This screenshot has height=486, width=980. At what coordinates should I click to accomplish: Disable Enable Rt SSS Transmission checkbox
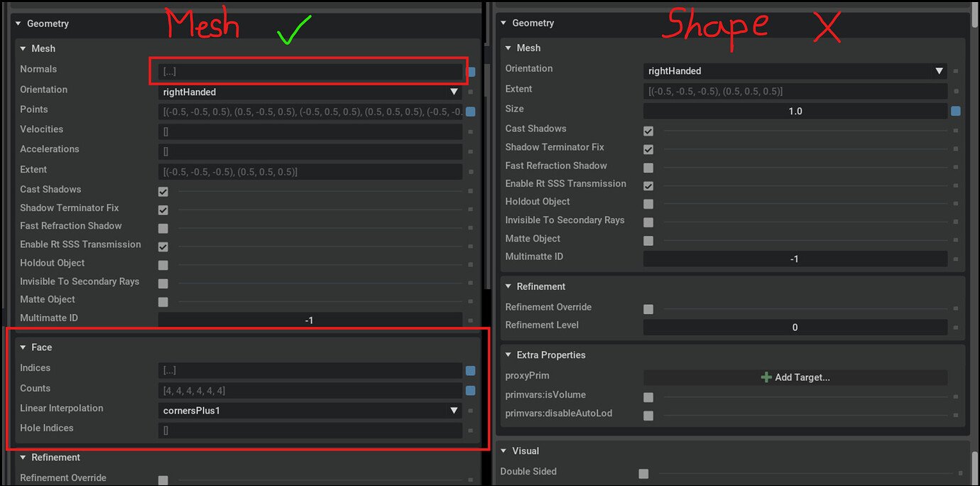tap(163, 244)
